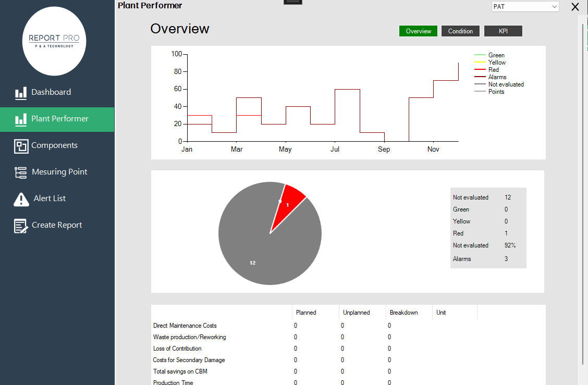Open the PAT plant dropdown
This screenshot has width=588, height=385.
525,7
